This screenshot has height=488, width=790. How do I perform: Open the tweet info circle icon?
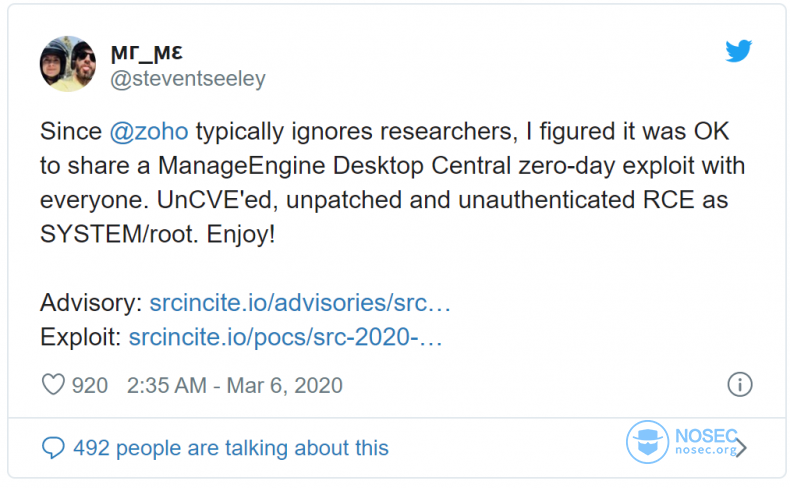(x=740, y=385)
